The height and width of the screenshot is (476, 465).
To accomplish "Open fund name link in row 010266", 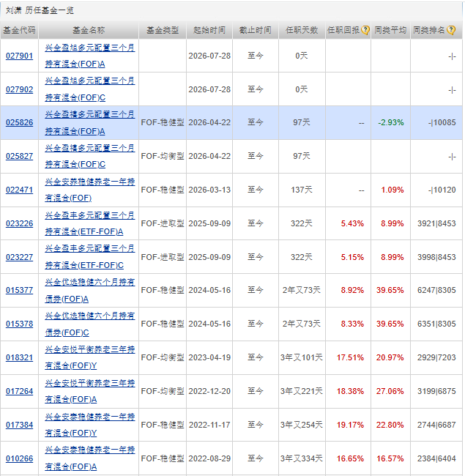I will 90,458.
